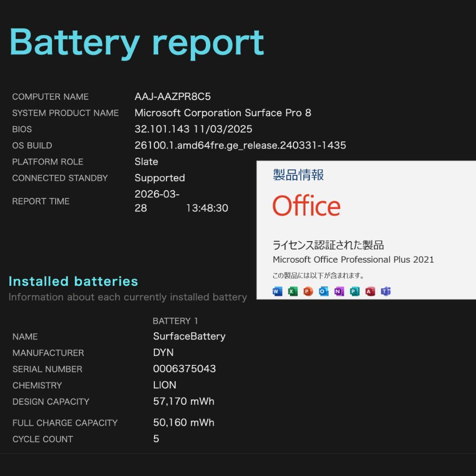The width and height of the screenshot is (476, 476).
Task: Click the この製品には以下が含まれます text
Action: [318, 275]
